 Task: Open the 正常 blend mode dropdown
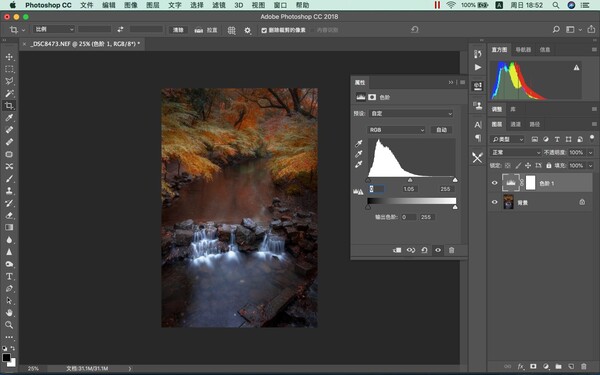point(515,152)
